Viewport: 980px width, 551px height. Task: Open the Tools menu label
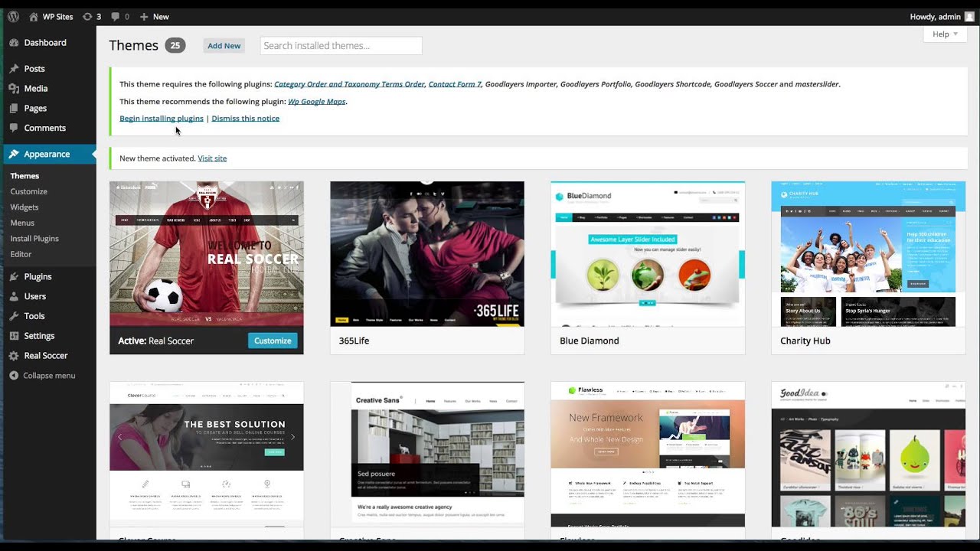(34, 316)
